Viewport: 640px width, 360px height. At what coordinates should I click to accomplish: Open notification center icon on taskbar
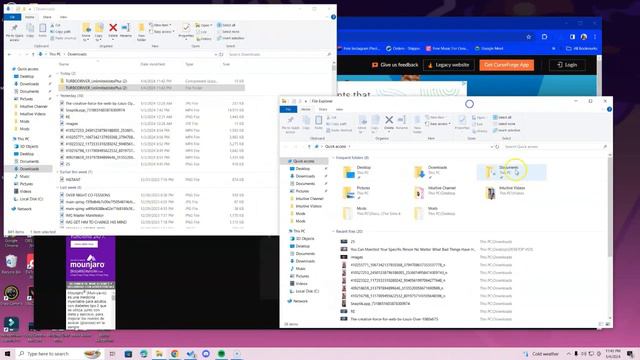[630, 354]
